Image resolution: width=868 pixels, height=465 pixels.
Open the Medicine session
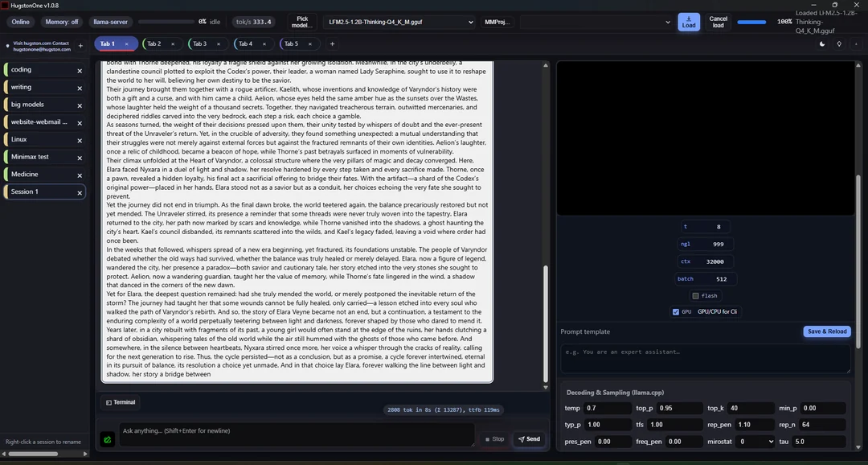pos(45,174)
